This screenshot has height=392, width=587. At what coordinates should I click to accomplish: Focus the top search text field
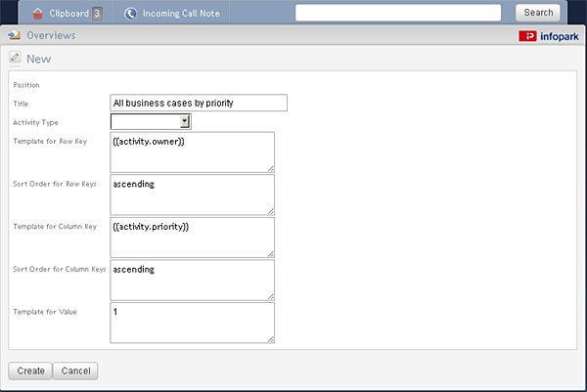point(398,13)
